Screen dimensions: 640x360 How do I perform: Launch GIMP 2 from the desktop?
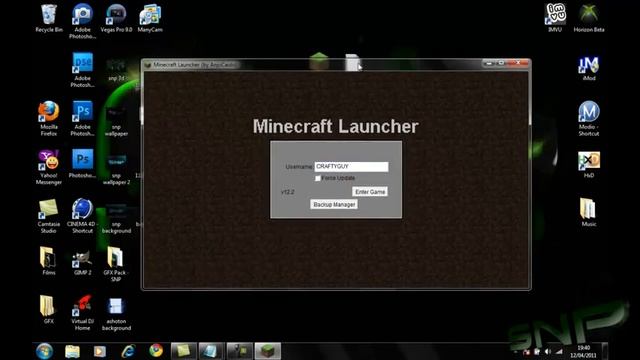82,261
